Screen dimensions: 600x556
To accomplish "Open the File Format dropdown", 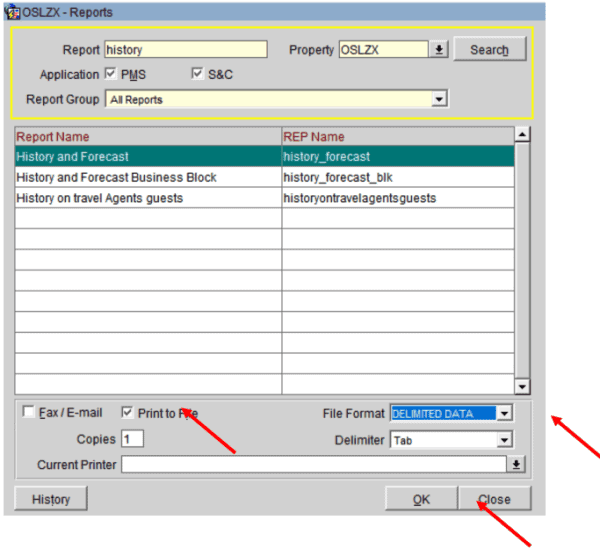I will coord(504,413).
